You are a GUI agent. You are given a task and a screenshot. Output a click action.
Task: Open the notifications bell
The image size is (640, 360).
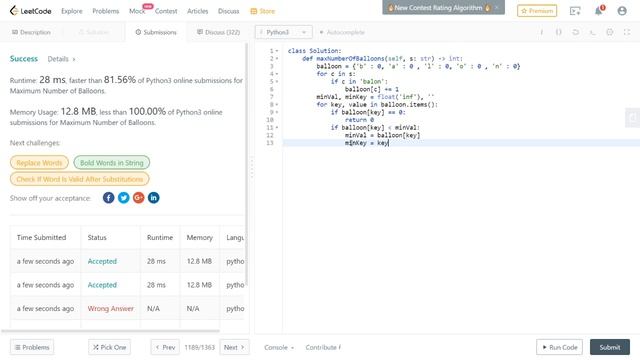coord(599,11)
